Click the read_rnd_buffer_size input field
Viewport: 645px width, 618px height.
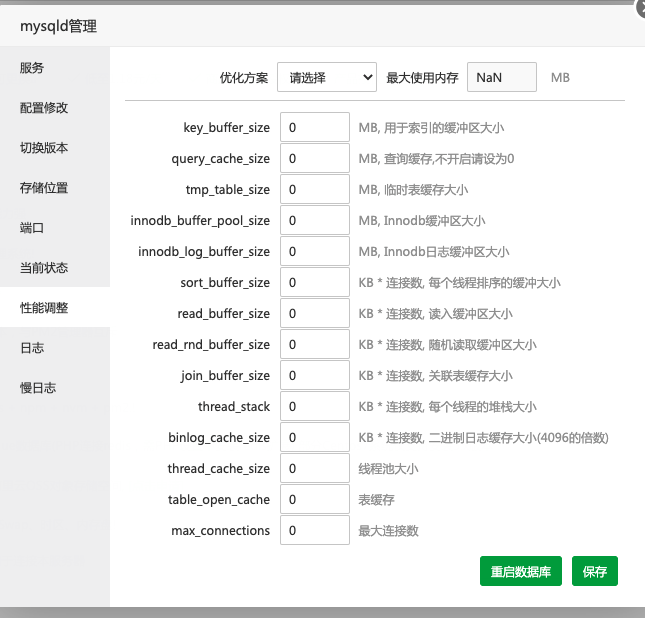pos(315,344)
